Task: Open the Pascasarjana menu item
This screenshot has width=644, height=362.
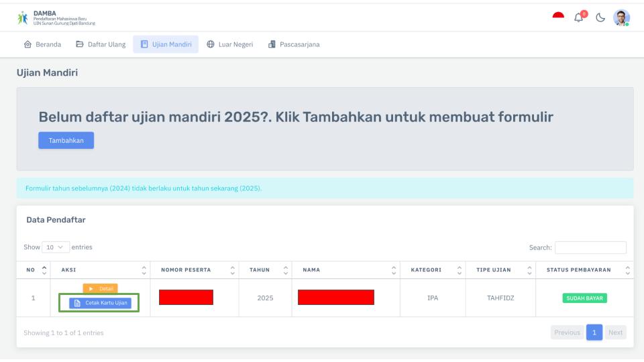Action: tap(294, 45)
